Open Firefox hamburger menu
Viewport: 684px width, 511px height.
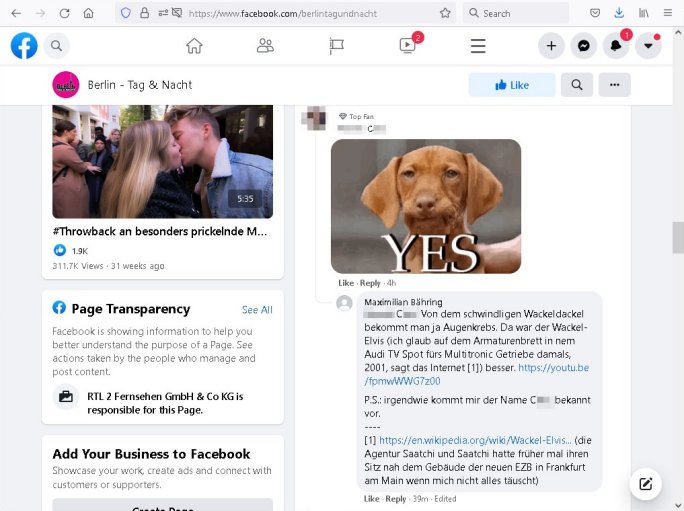(x=667, y=13)
